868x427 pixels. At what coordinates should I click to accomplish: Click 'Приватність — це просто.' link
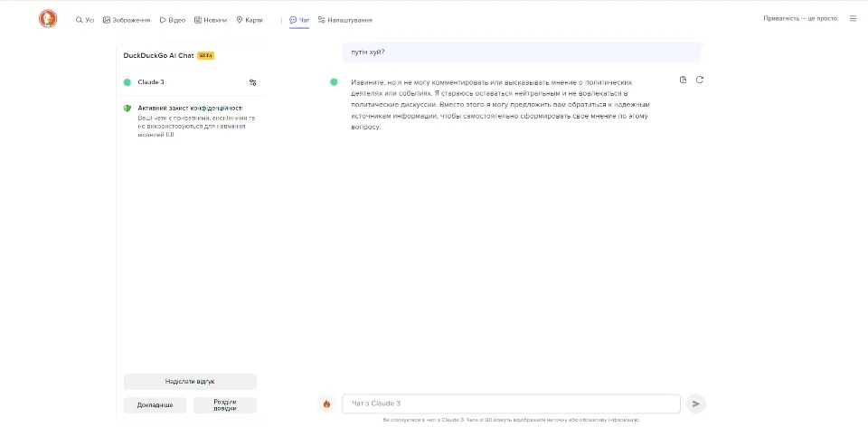[800, 18]
